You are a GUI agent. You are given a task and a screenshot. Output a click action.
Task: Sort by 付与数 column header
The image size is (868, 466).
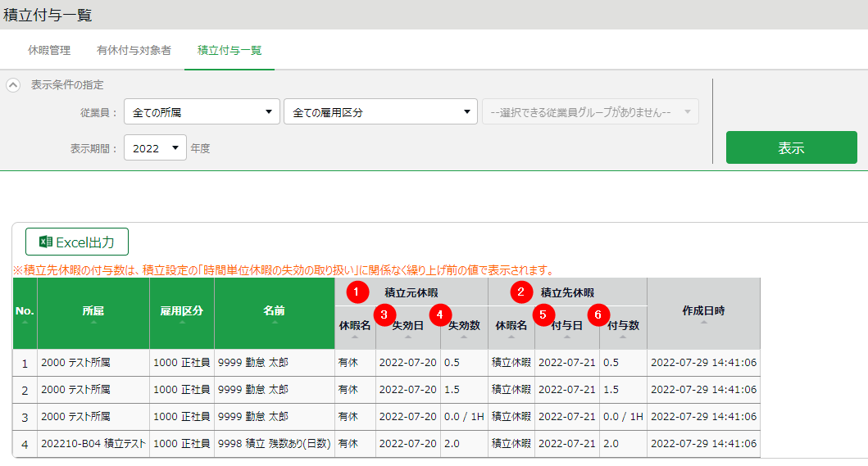(623, 327)
